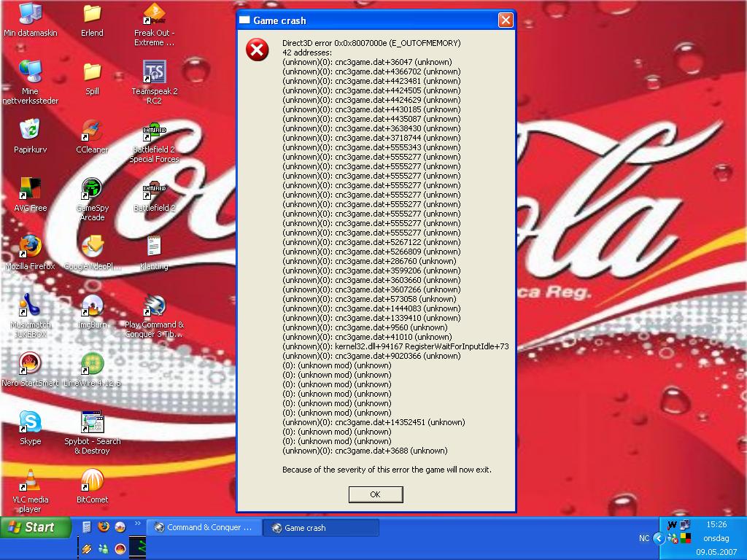Expand the Quick Launch overflow chevron
Viewport: 747px width, 560px height.
(x=137, y=523)
